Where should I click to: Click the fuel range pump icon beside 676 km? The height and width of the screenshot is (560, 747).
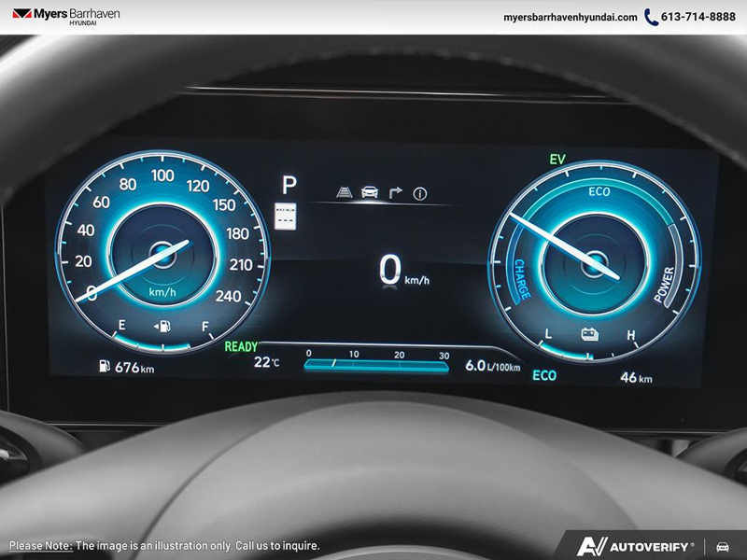(103, 367)
